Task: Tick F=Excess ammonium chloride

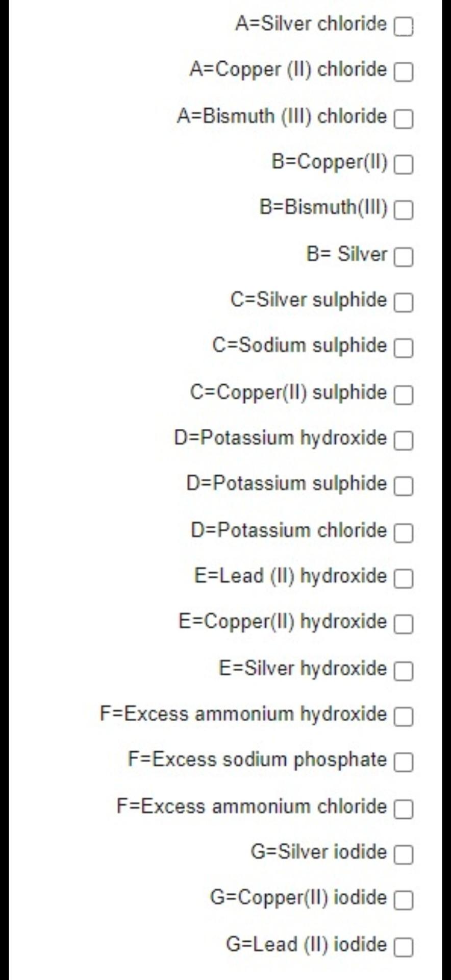Action: 404,809
